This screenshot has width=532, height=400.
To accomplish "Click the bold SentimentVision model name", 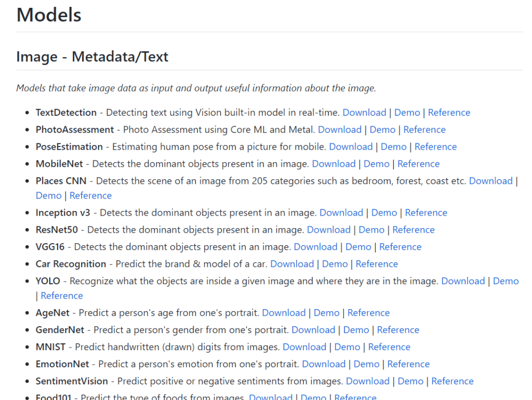I will [x=72, y=381].
